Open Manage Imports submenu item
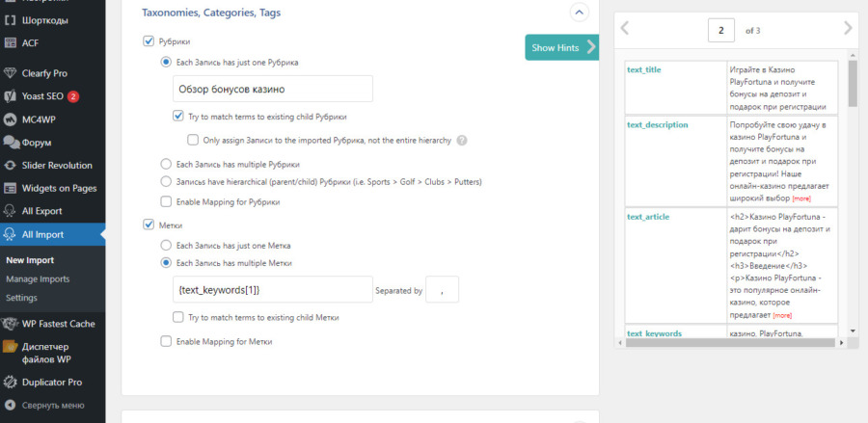 [38, 279]
